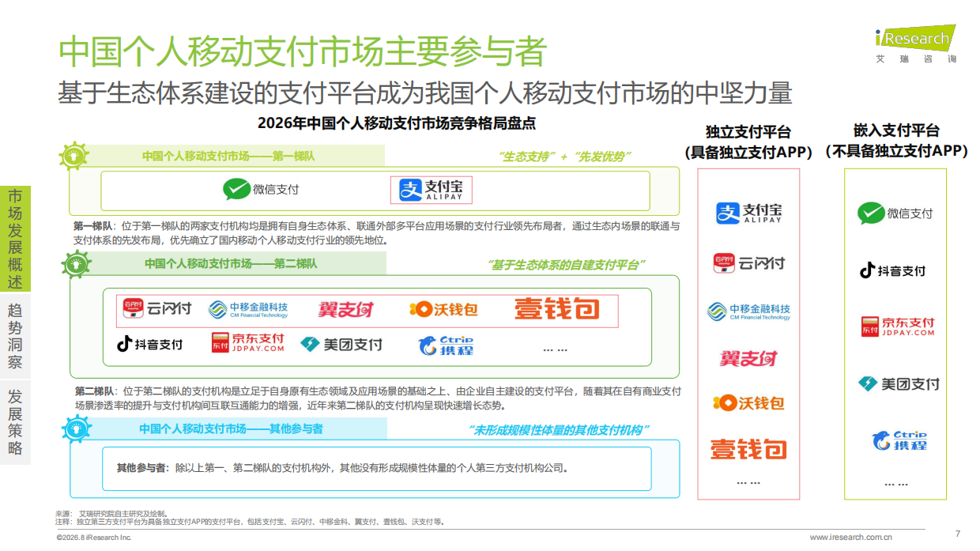This screenshot has height=551, width=980.
Task: Click the 云闪付 logo in second tier box
Action: tap(158, 308)
